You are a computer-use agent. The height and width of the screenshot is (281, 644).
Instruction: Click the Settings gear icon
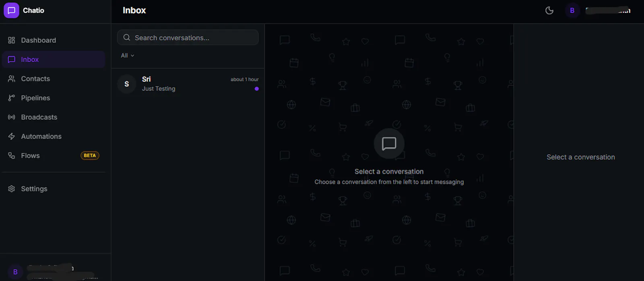[x=11, y=189]
